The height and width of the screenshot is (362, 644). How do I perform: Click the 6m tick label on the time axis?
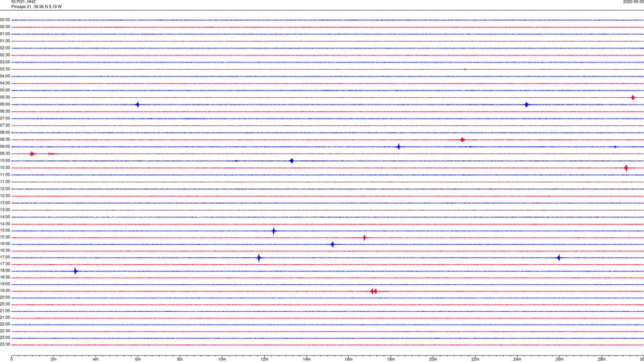click(138, 359)
